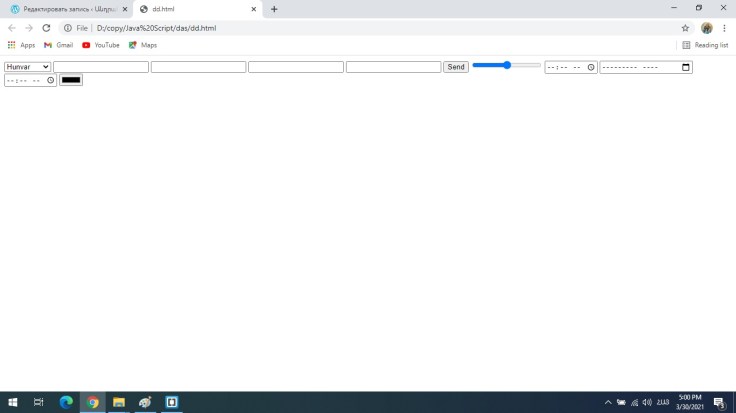This screenshot has height=413, width=736.
Task: Click the calendar icon in the date field
Action: [685, 67]
